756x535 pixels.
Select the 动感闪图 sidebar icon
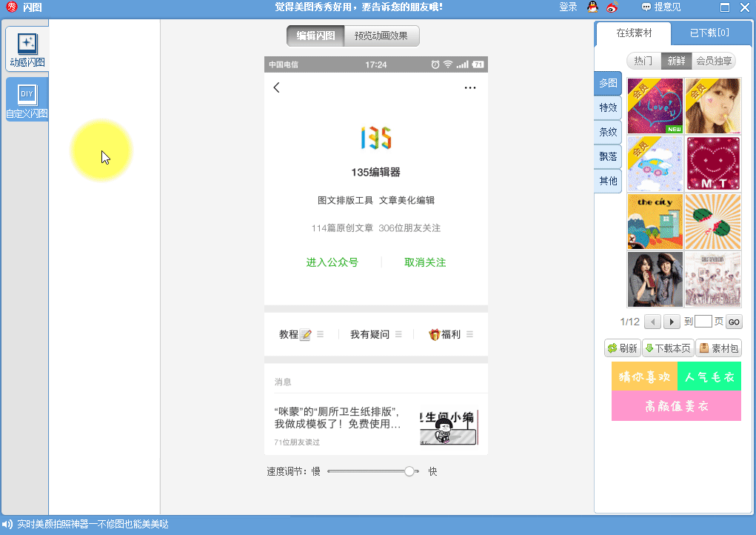[27, 50]
